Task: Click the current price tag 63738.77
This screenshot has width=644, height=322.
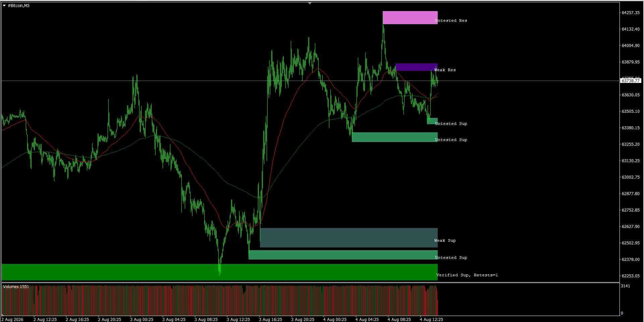Action: pyautogui.click(x=631, y=81)
